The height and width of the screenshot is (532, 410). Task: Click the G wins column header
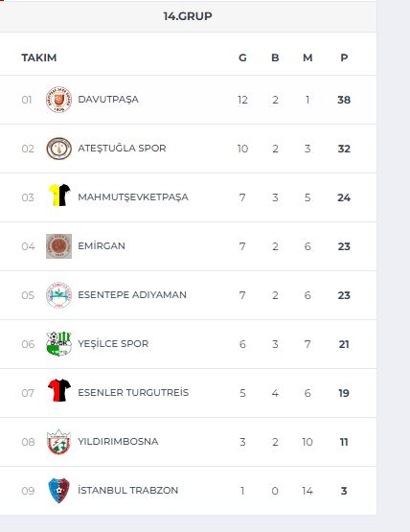242,58
